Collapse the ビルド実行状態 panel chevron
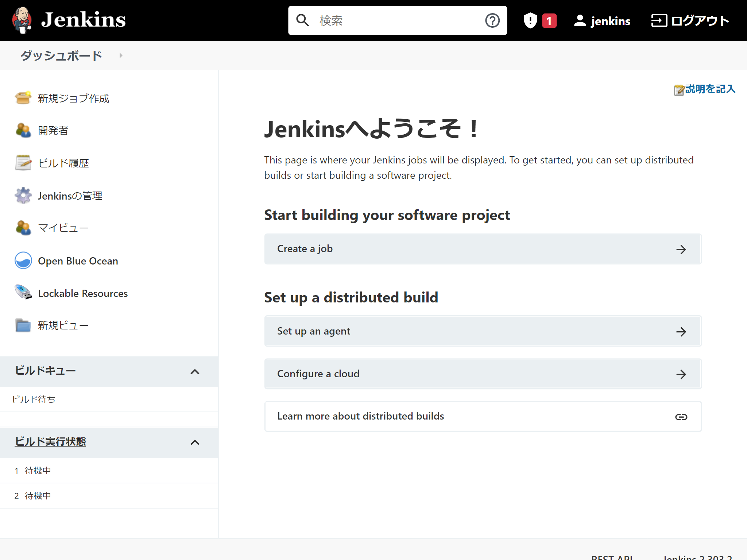Viewport: 747px width, 560px height. click(x=195, y=443)
